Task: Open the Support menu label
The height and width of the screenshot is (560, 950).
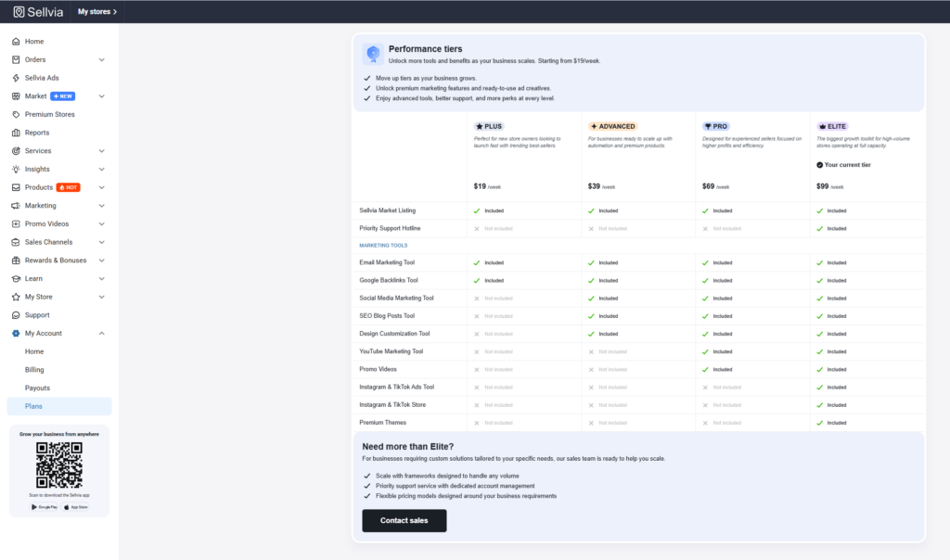Action: click(37, 315)
